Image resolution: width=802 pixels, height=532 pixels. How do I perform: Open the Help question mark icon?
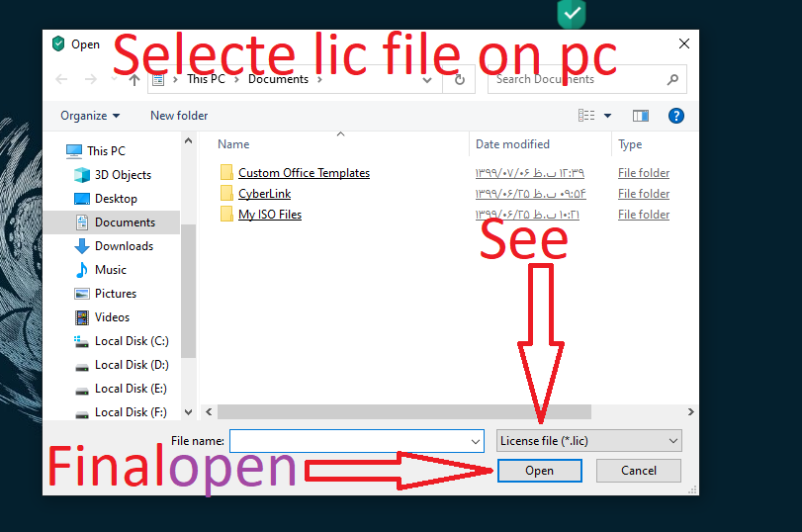coord(676,116)
